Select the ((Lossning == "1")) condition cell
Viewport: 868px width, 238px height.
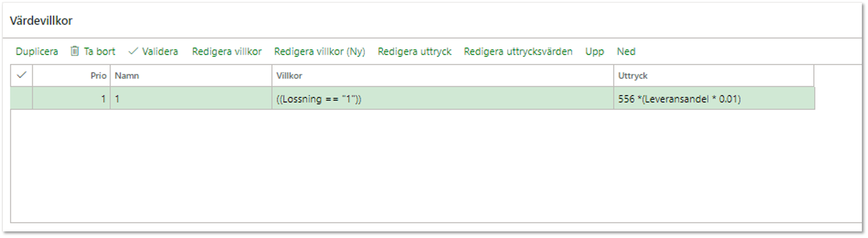point(443,99)
